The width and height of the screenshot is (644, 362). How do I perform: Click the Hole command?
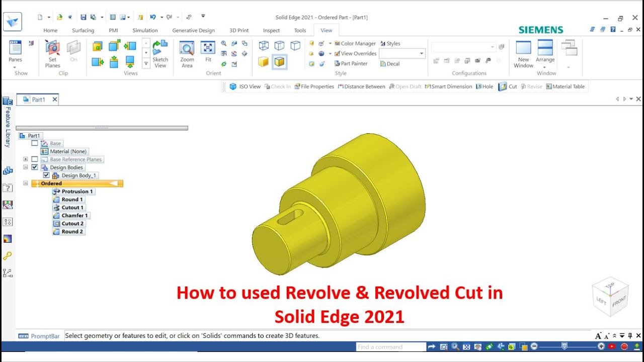click(484, 86)
